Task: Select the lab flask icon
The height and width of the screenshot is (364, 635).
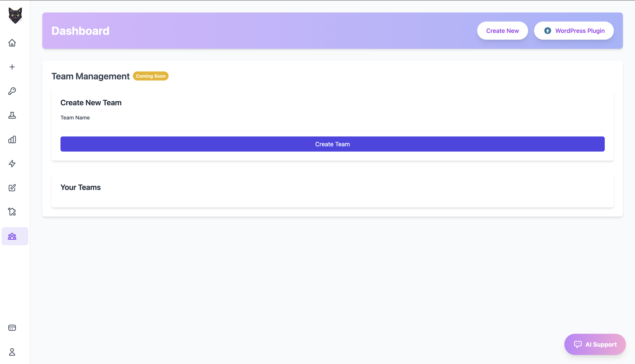Action: 12,115
